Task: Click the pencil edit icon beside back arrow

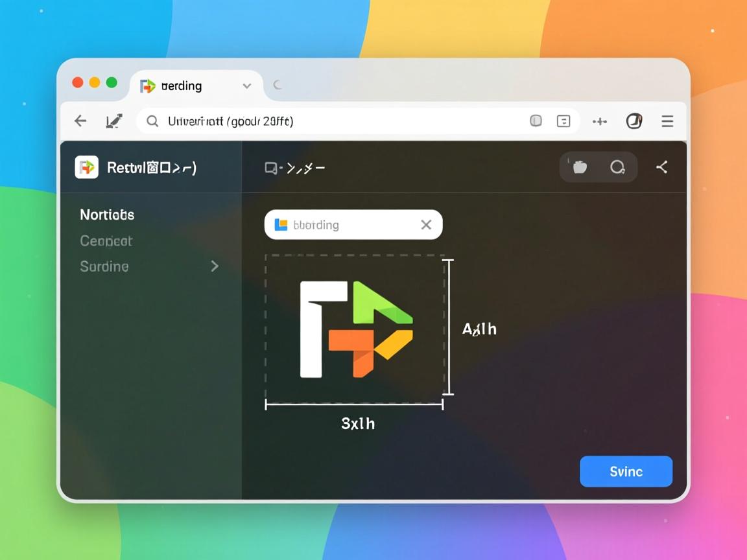Action: pos(114,121)
